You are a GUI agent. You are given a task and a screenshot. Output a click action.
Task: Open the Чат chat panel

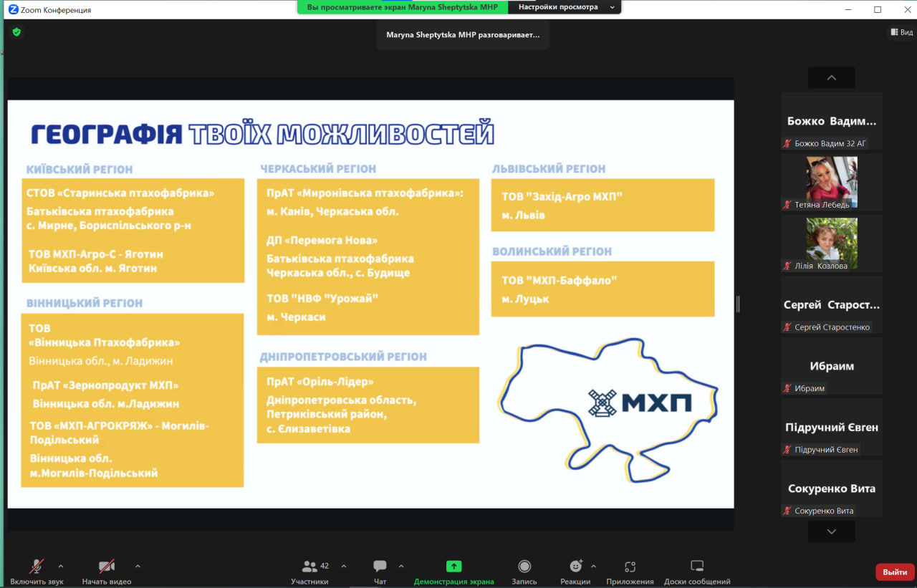click(380, 572)
